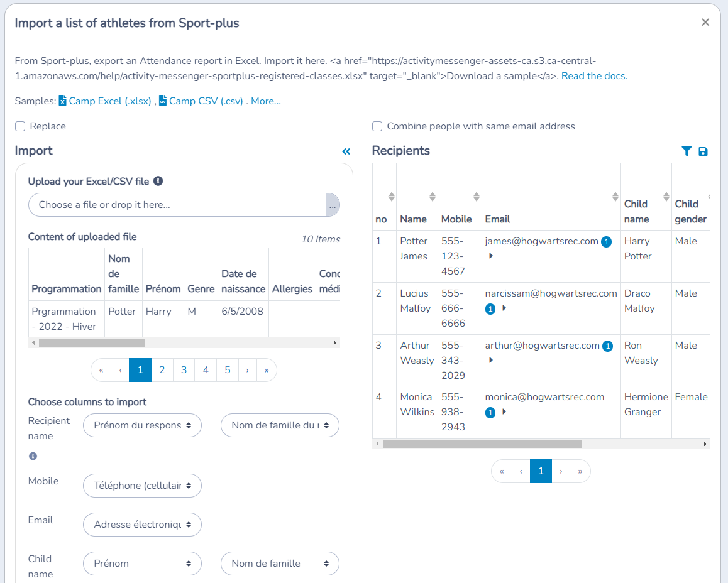Go to next page of uploaded content
The height and width of the screenshot is (583, 728).
pos(248,370)
